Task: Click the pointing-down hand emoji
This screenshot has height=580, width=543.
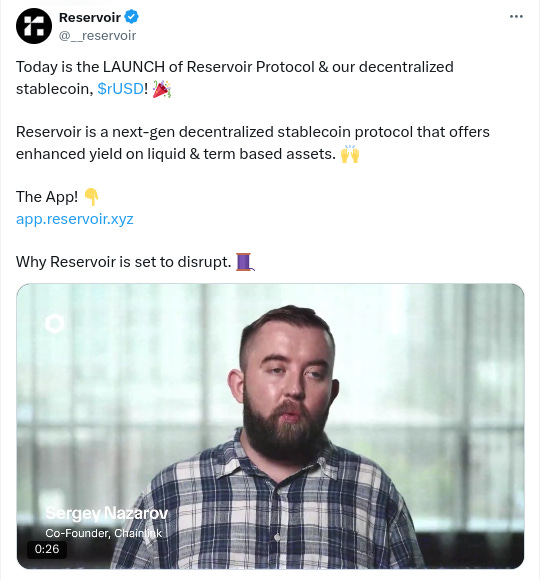Action: (x=91, y=197)
